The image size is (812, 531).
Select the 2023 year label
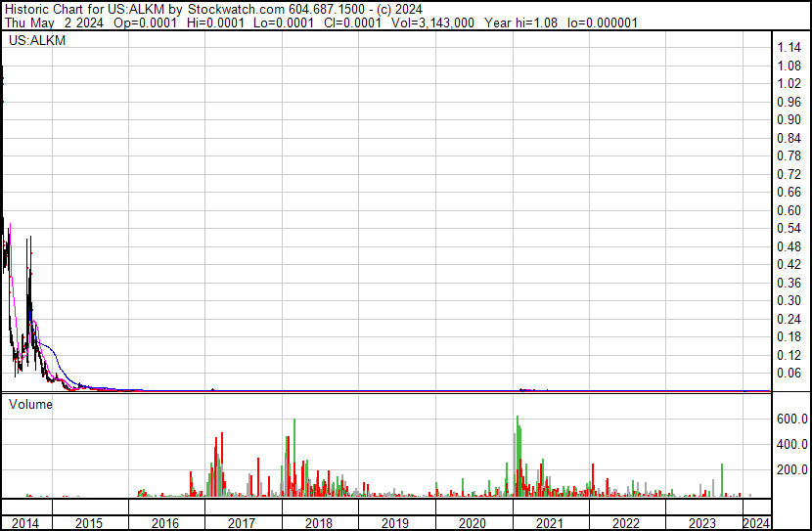pos(702,523)
